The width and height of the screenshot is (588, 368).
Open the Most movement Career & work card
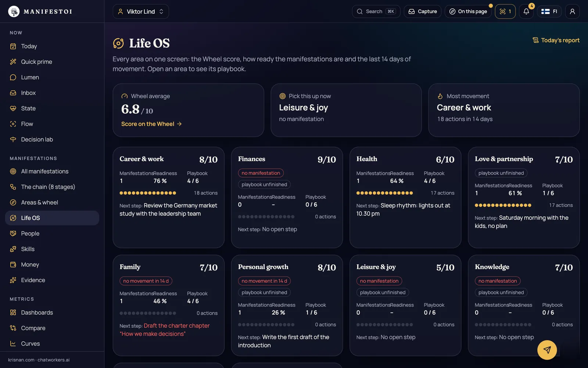(504, 110)
